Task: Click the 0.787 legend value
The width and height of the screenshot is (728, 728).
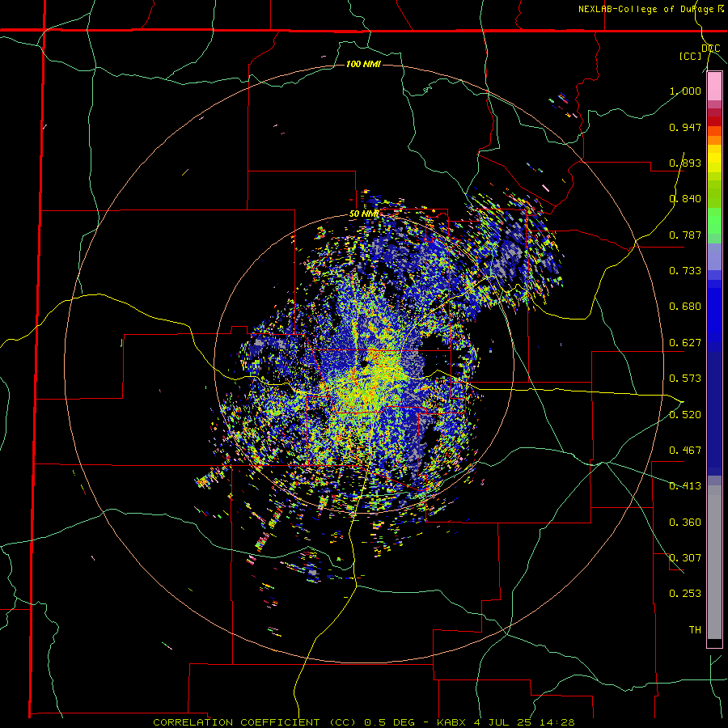Action: click(x=685, y=235)
